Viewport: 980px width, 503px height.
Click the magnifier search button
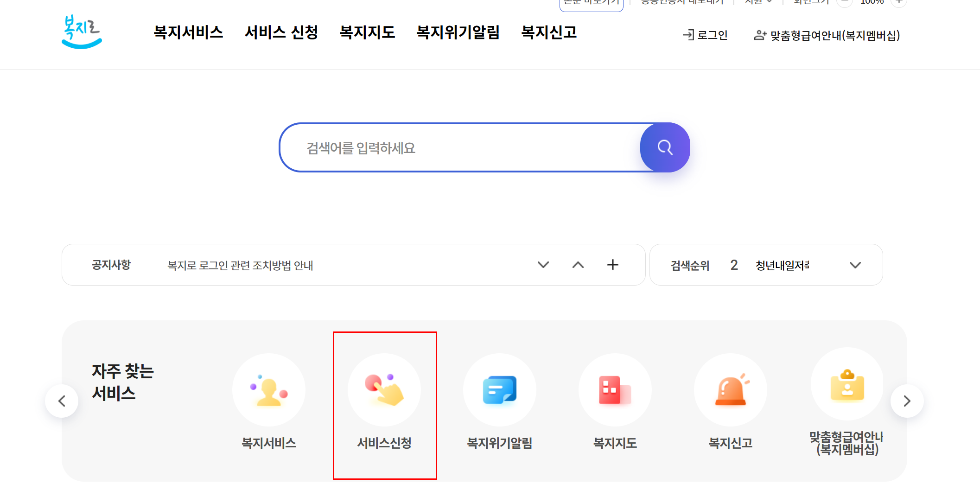pos(665,147)
